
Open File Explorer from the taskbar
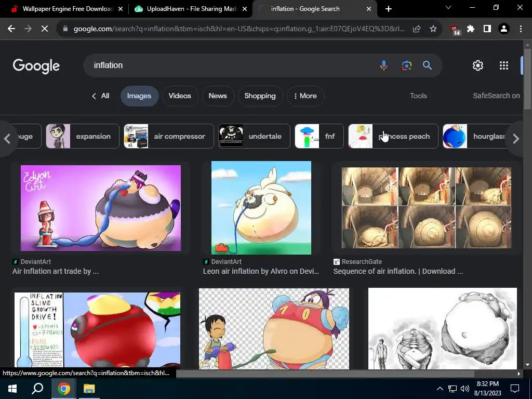pos(89,389)
